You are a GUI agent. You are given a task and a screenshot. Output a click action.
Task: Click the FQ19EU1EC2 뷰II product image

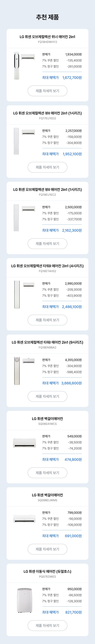[x=24, y=218]
